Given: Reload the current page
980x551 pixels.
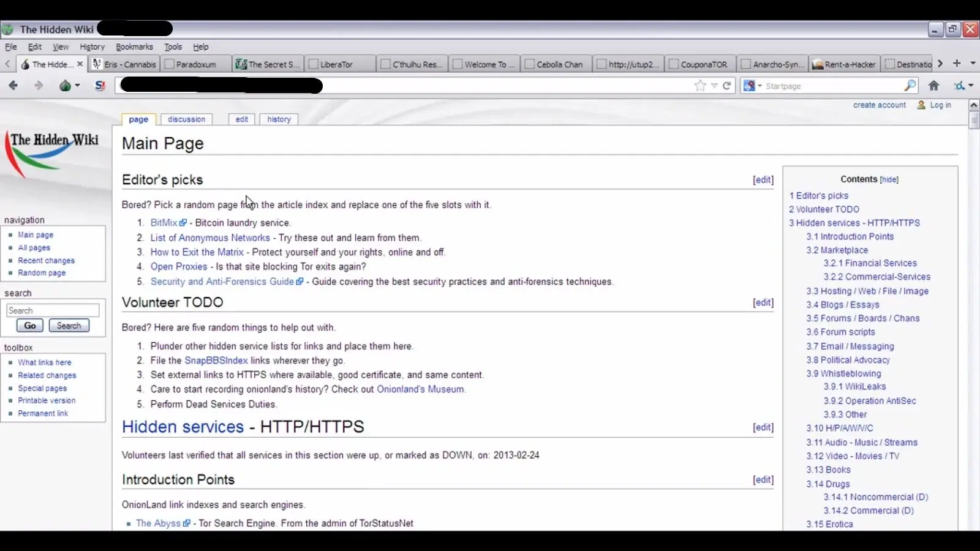Looking at the screenshot, I should tap(727, 86).
